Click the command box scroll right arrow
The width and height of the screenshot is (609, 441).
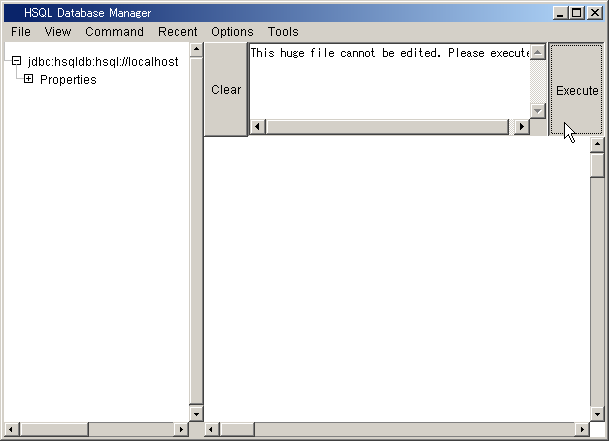[x=522, y=126]
